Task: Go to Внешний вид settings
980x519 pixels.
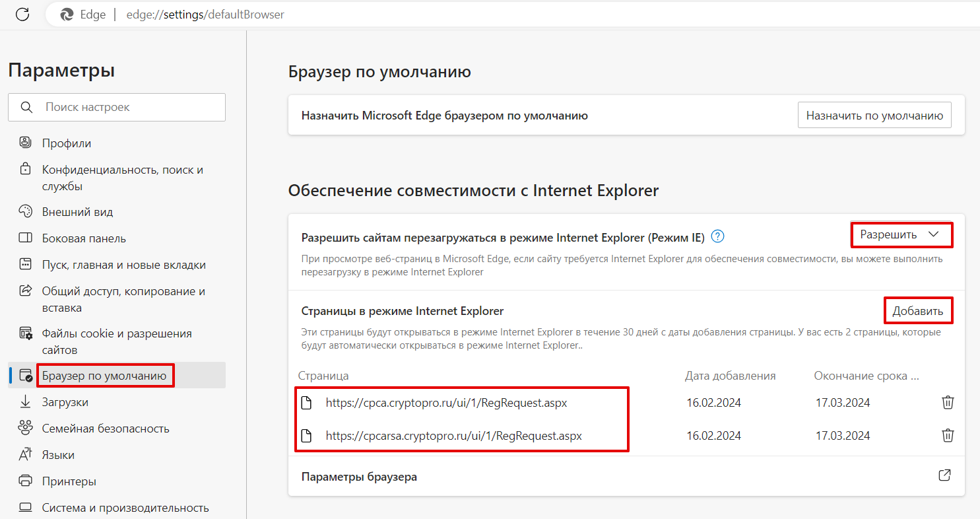Action: click(78, 212)
